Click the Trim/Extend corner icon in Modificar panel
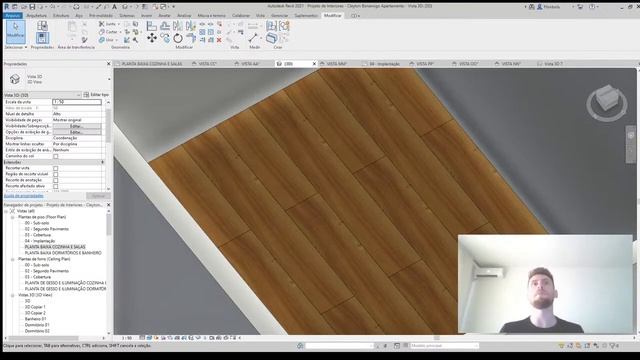This screenshot has height=360, width=640. (191, 38)
